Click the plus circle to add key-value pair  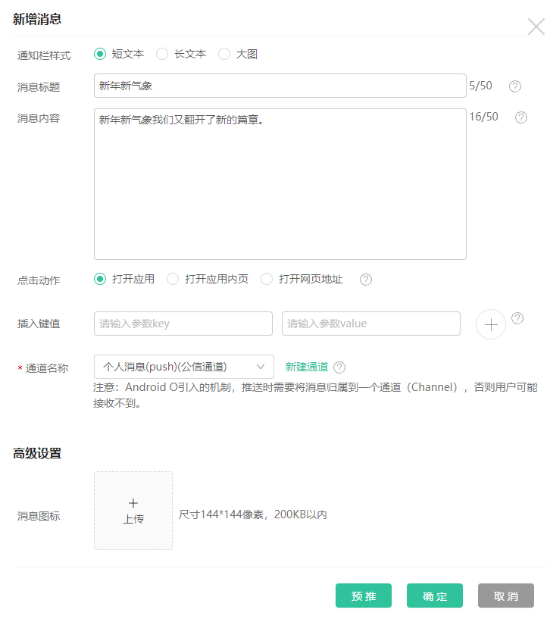coord(491,325)
